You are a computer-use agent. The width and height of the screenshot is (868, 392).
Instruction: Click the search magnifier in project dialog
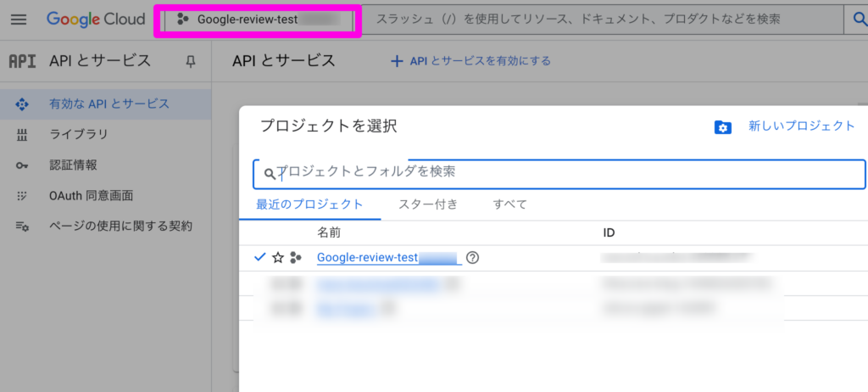(270, 174)
